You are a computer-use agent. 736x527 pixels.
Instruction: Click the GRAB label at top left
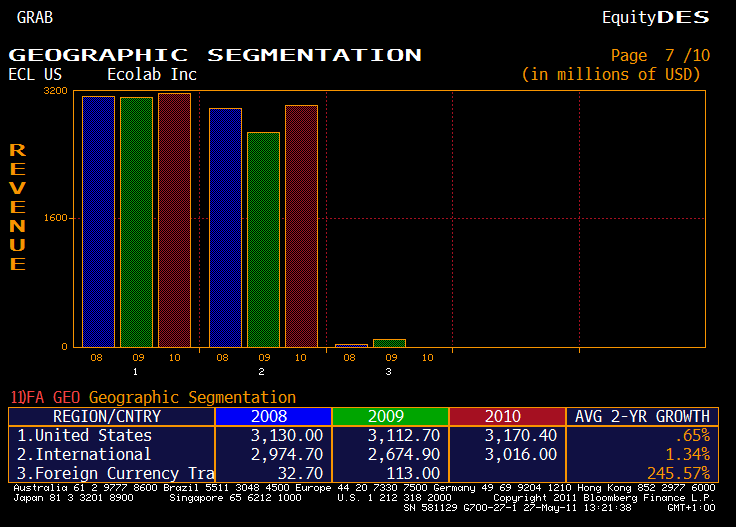[35, 17]
